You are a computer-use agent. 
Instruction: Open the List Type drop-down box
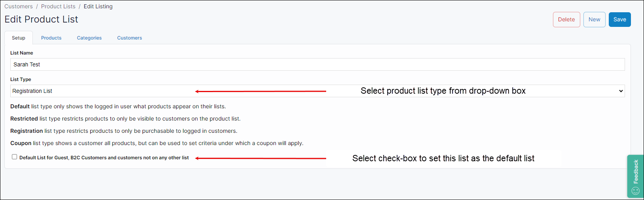(317, 91)
